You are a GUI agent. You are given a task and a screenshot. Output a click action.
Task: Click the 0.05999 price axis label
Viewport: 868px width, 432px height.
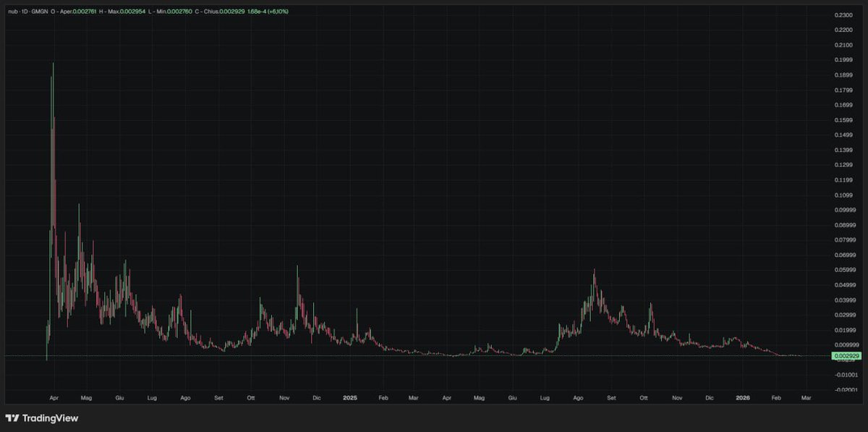[844, 271]
